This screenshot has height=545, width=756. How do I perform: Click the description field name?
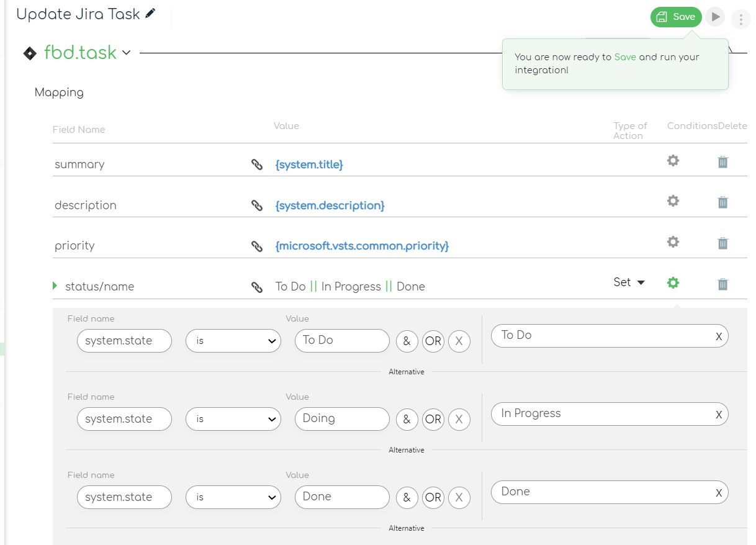86,205
